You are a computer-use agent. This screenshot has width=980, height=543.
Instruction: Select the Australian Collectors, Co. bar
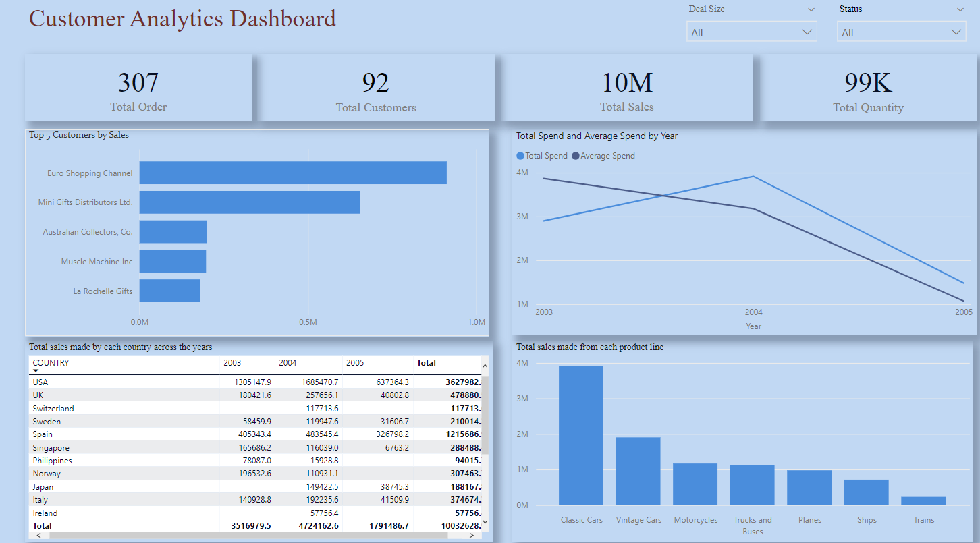(x=173, y=231)
